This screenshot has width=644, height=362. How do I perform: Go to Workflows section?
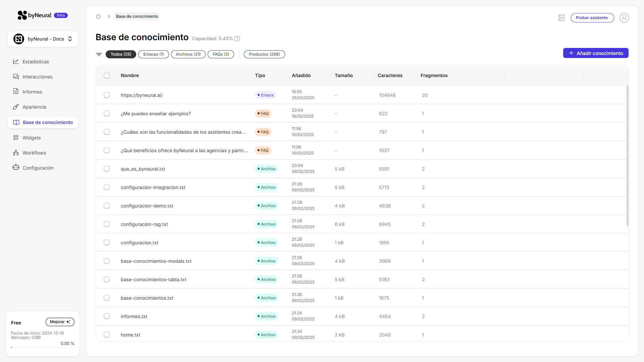34,153
